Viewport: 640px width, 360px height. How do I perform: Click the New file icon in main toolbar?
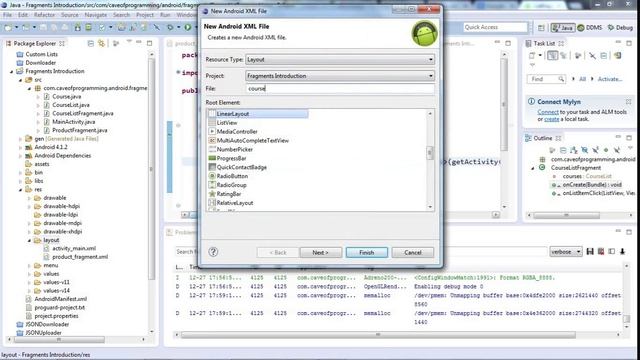[x=8, y=27]
